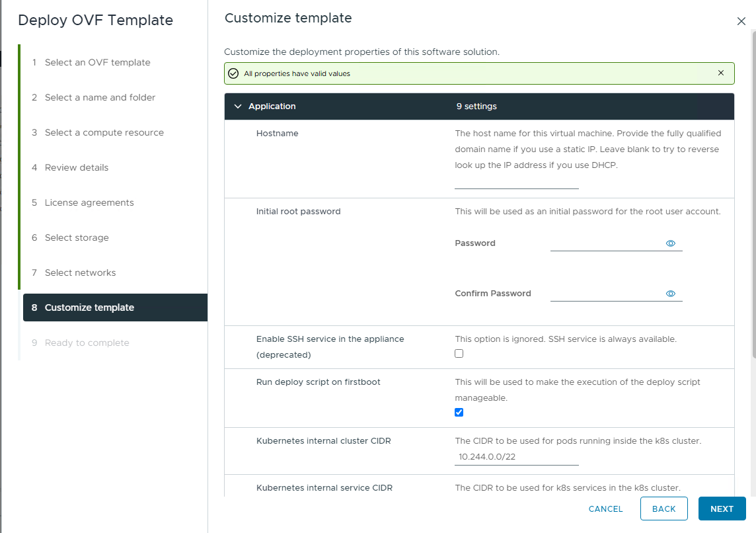Uncheck Run deploy script on firstboot
The image size is (756, 533).
point(459,413)
